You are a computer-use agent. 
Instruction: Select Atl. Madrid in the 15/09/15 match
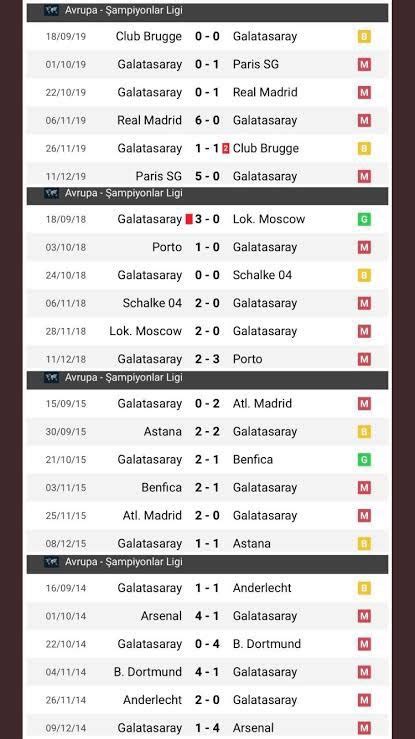[262, 403]
